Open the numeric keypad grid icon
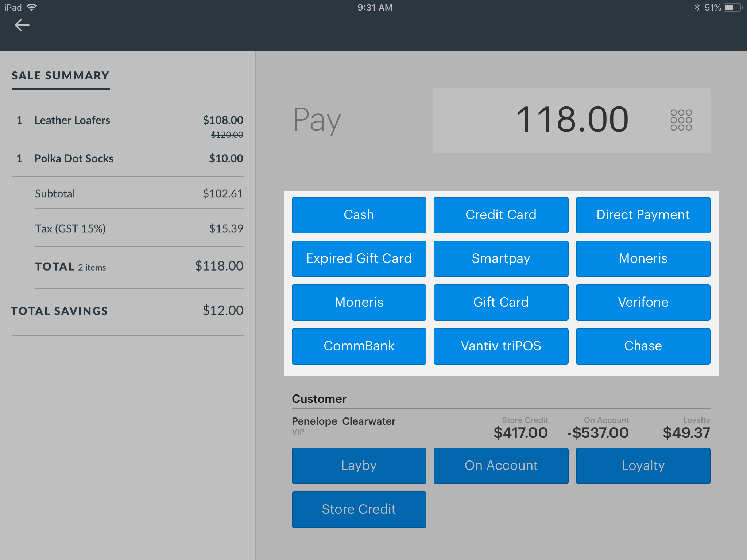 pyautogui.click(x=681, y=120)
